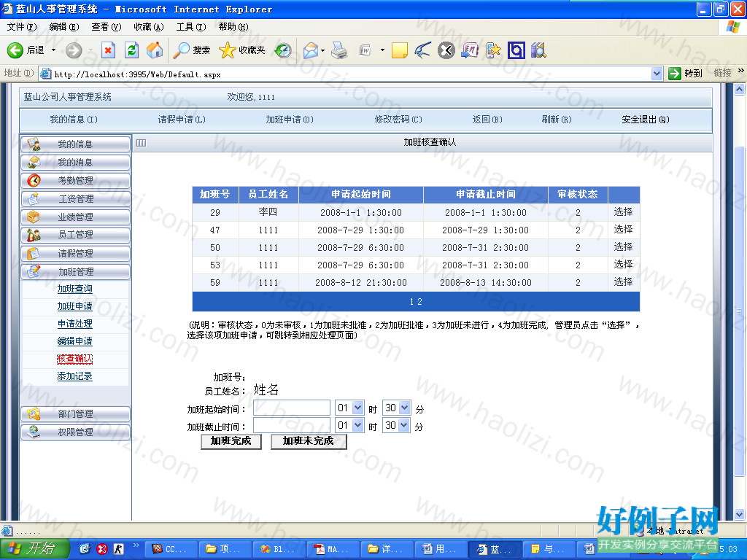Open the 工具(T) menu
This screenshot has width=747, height=560.
pos(191,27)
